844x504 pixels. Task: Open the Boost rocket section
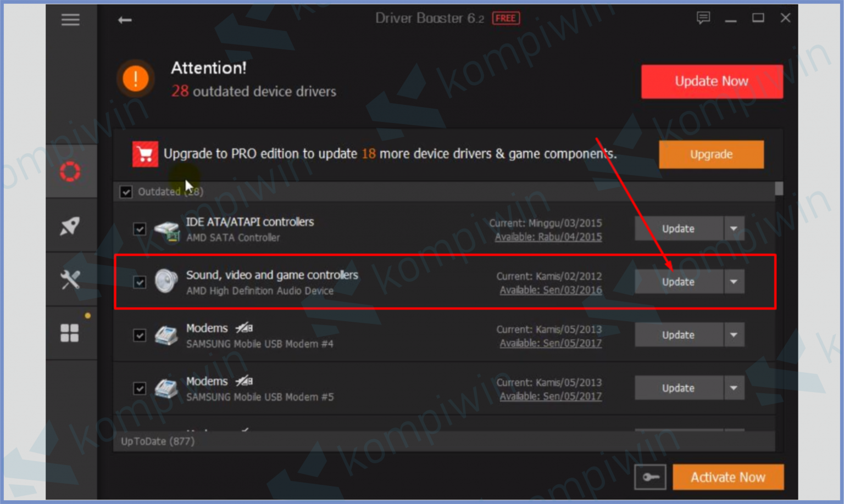(70, 226)
